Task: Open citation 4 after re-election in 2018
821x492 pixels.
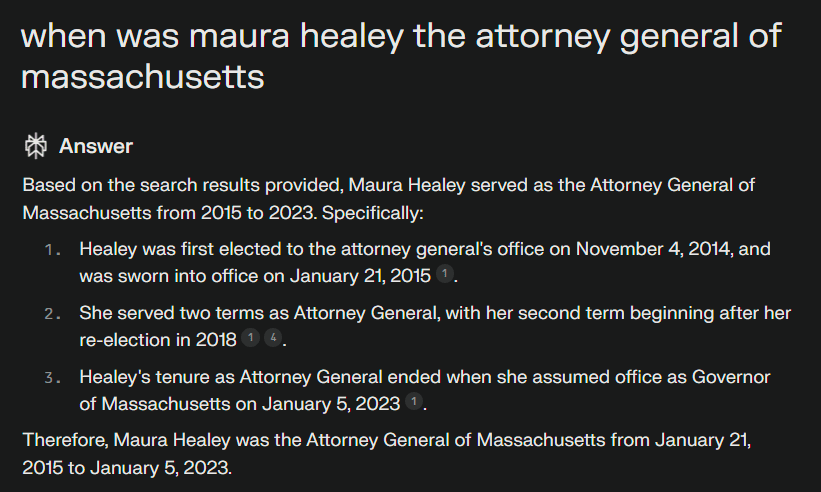Action: 272,340
